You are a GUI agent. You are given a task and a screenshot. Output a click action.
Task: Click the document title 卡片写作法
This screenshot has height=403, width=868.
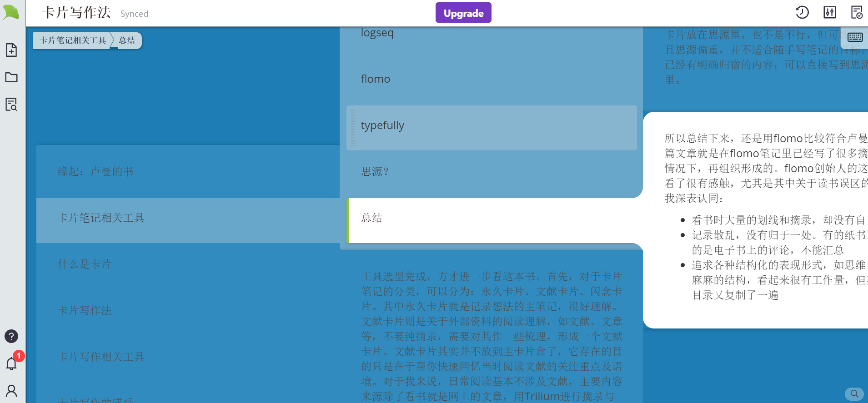pyautogui.click(x=76, y=13)
